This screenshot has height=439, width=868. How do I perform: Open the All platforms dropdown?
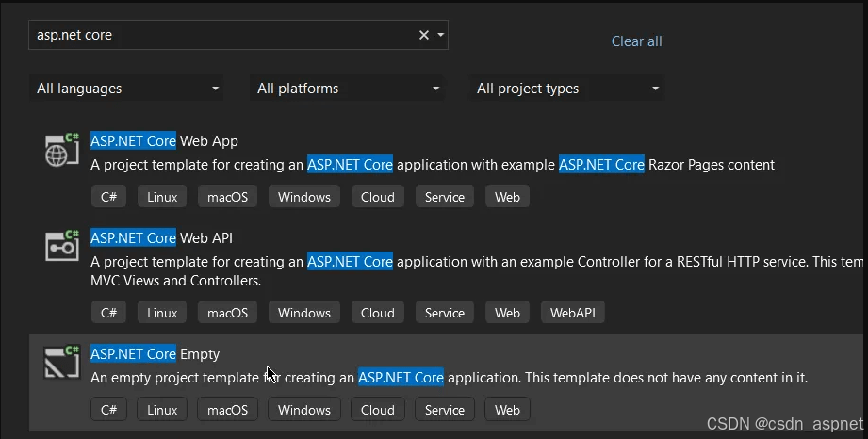347,89
